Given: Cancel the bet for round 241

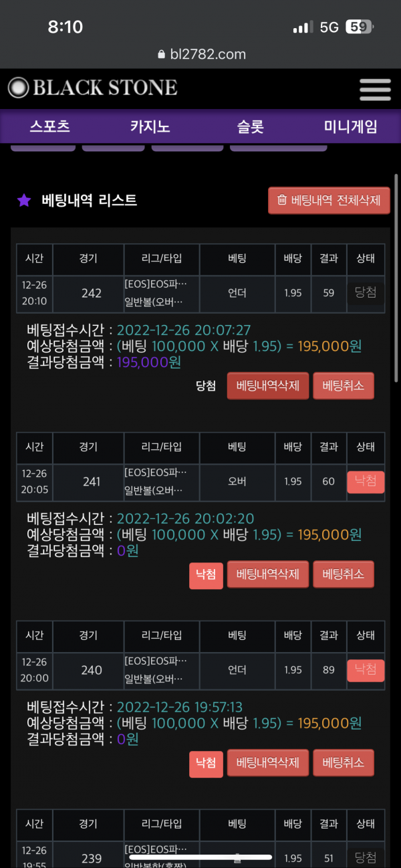Looking at the screenshot, I should tap(343, 574).
